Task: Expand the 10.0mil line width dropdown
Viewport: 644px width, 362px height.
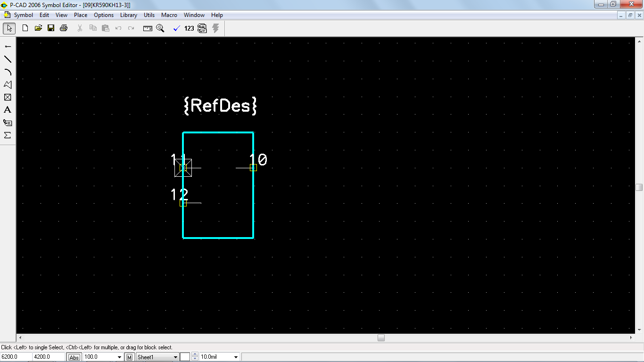Action: click(236, 357)
